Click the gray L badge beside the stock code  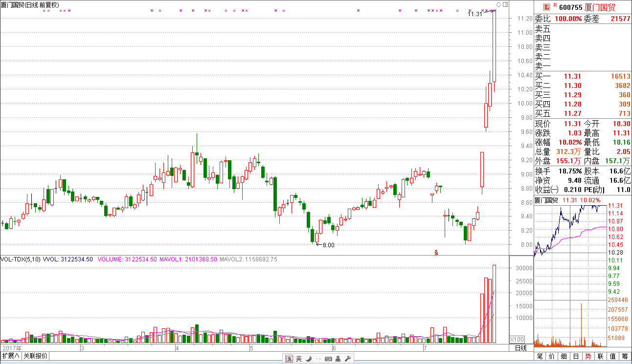pos(547,7)
